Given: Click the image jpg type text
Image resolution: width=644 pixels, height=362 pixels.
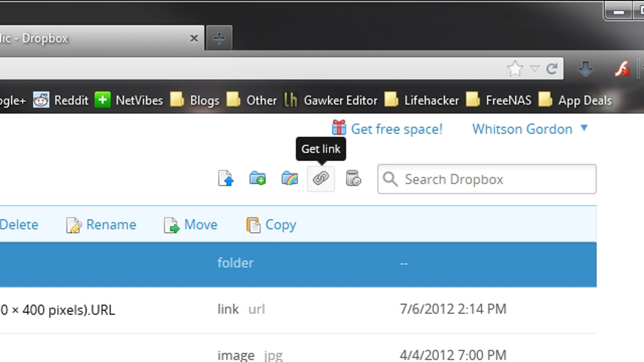Looking at the screenshot, I should coord(250,356).
